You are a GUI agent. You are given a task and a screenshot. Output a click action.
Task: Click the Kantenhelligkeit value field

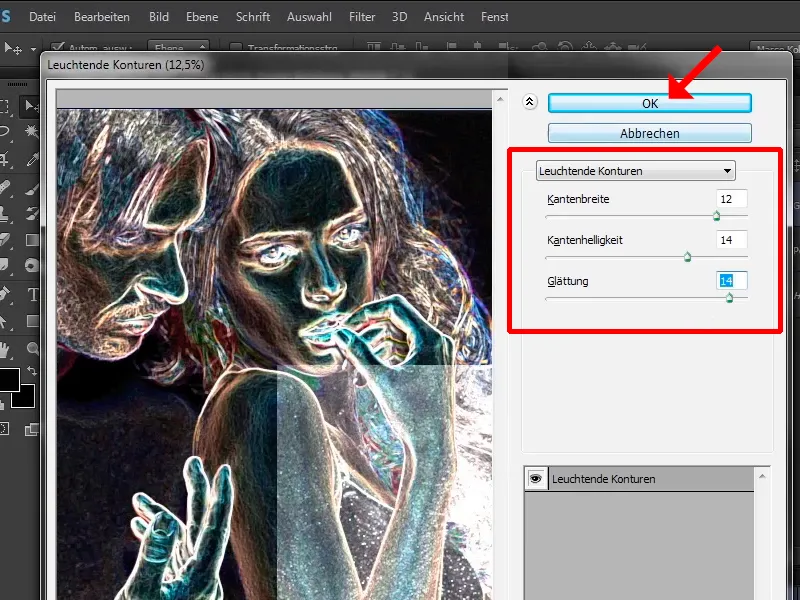[732, 240]
